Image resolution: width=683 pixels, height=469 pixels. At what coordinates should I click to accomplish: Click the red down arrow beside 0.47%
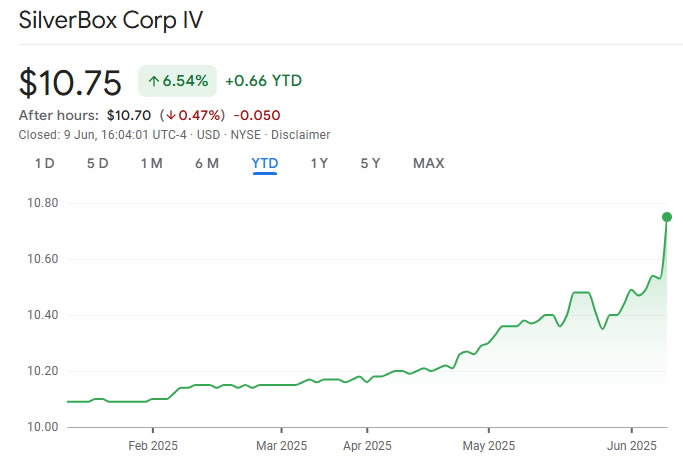click(170, 115)
